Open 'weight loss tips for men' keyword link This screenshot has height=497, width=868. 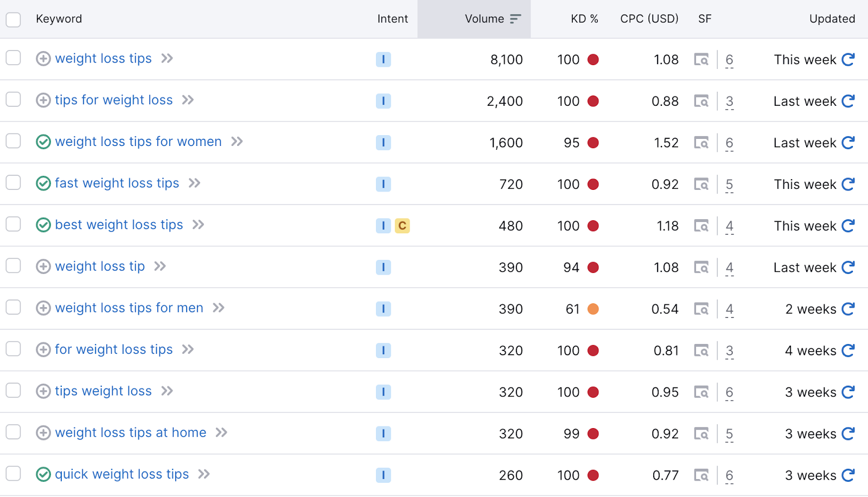click(129, 308)
